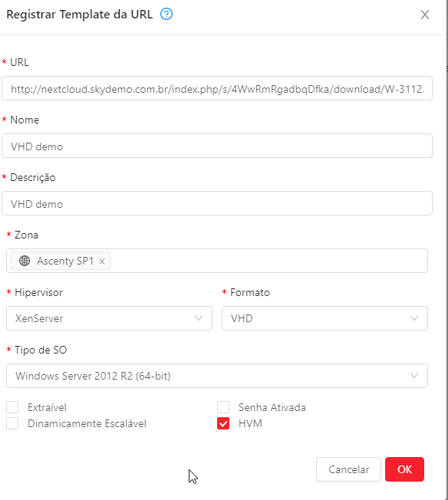
Task: Click the empty area of the Zona selector
Action: (x=268, y=261)
